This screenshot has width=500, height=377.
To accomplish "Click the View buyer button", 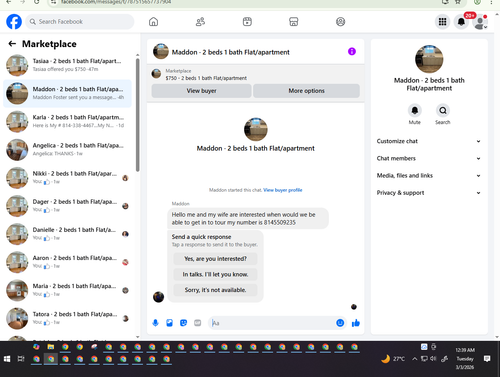I will click(201, 91).
